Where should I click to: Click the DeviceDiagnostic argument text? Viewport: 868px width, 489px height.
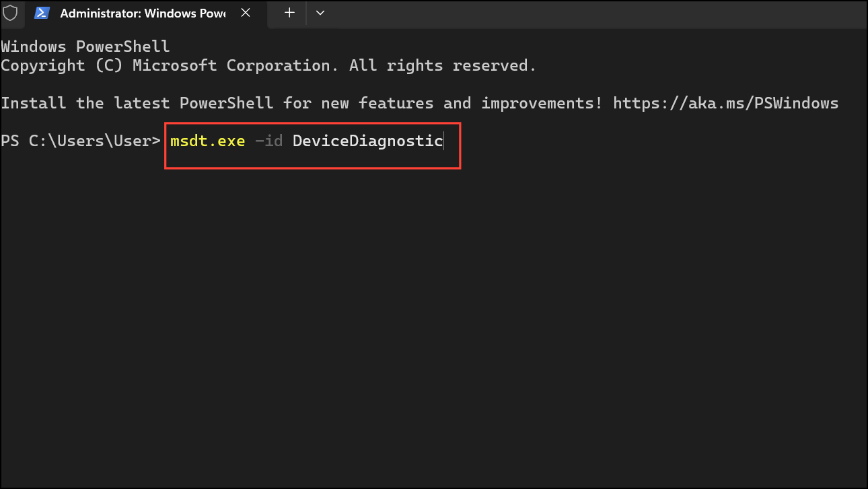pyautogui.click(x=367, y=141)
